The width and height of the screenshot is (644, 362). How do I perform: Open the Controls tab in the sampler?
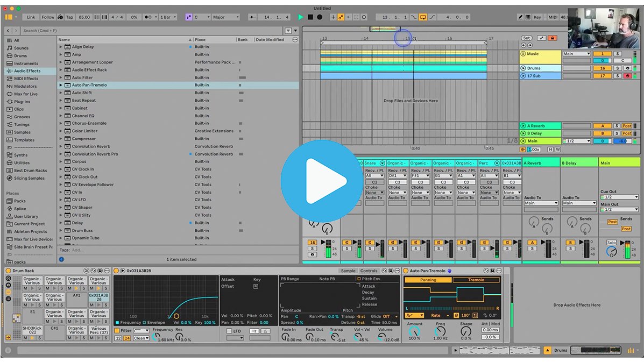369,271
